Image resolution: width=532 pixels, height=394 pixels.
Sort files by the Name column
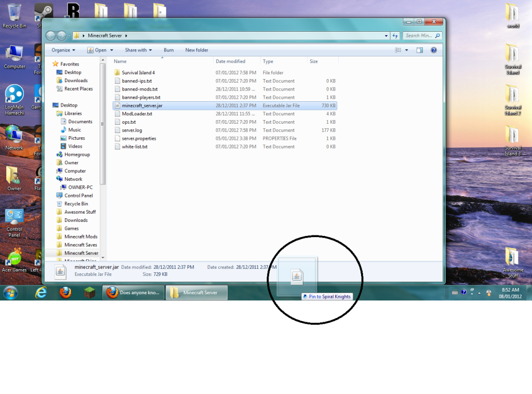120,61
